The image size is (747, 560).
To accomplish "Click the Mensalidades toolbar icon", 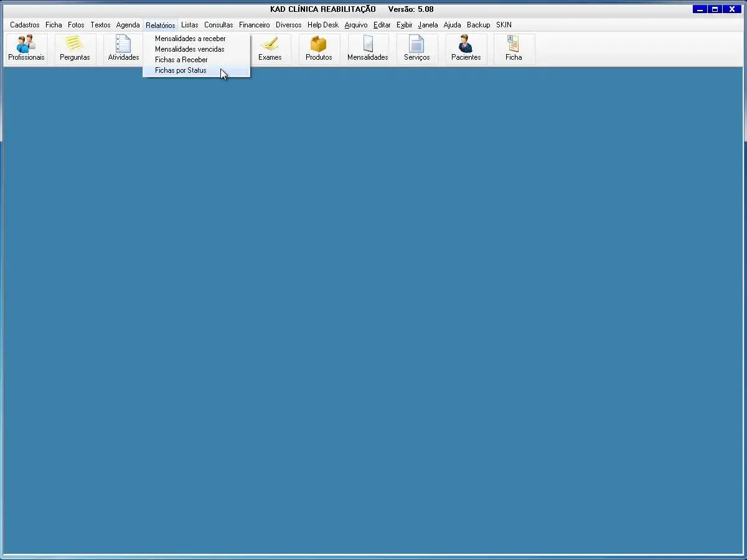I will (x=367, y=49).
